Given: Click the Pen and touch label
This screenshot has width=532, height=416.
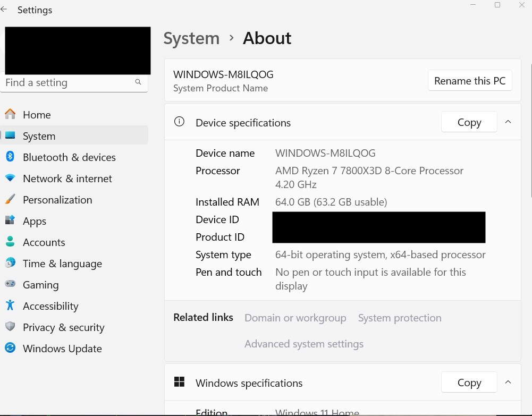Looking at the screenshot, I should 229,272.
